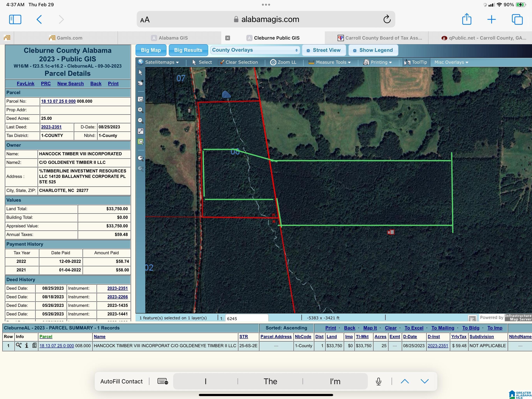Click To Imp in the summary bar
Image resolution: width=532 pixels, height=399 pixels.
coord(495,328)
